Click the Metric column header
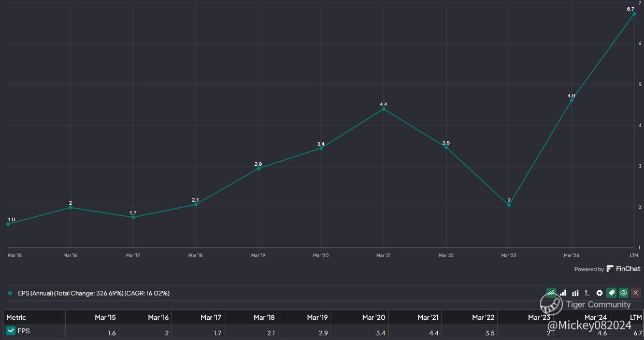The width and height of the screenshot is (644, 340). (16, 317)
